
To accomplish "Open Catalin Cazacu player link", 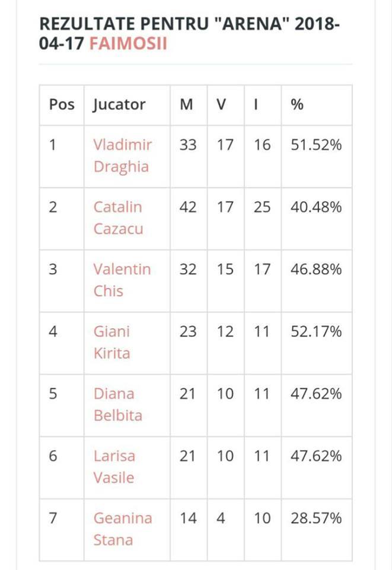I will tap(118, 218).
